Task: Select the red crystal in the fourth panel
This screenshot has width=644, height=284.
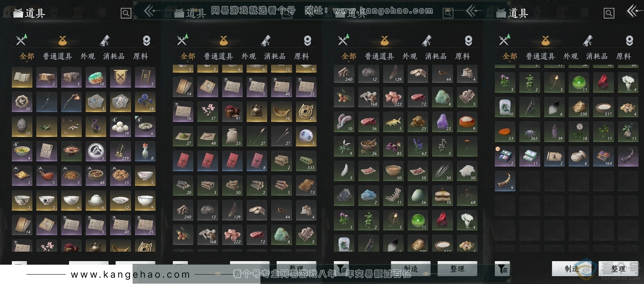Action: tap(604, 82)
